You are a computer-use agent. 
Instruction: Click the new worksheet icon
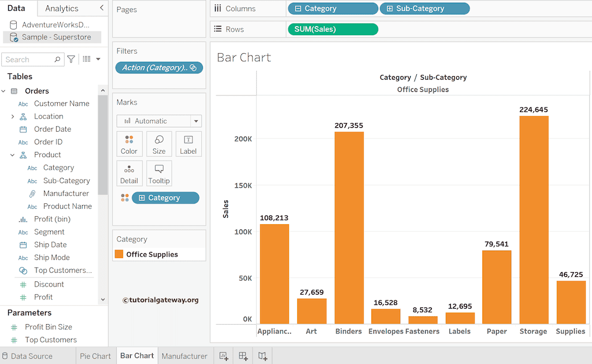tap(223, 356)
